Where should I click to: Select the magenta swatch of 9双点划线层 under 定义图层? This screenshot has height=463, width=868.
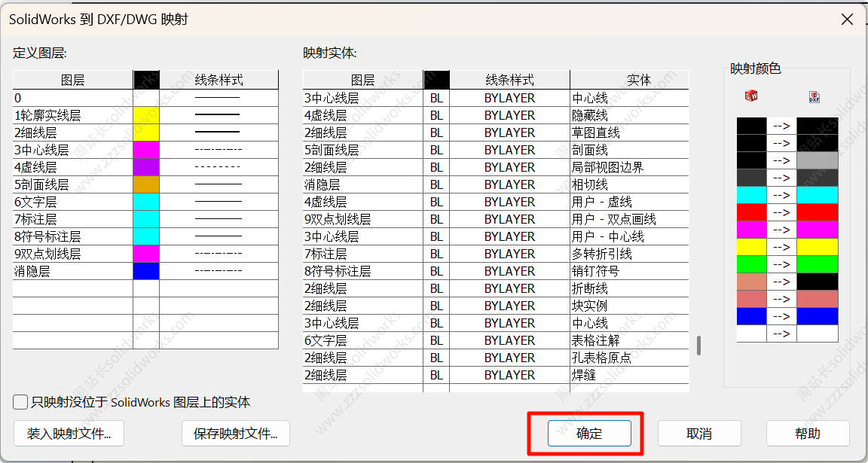[146, 254]
